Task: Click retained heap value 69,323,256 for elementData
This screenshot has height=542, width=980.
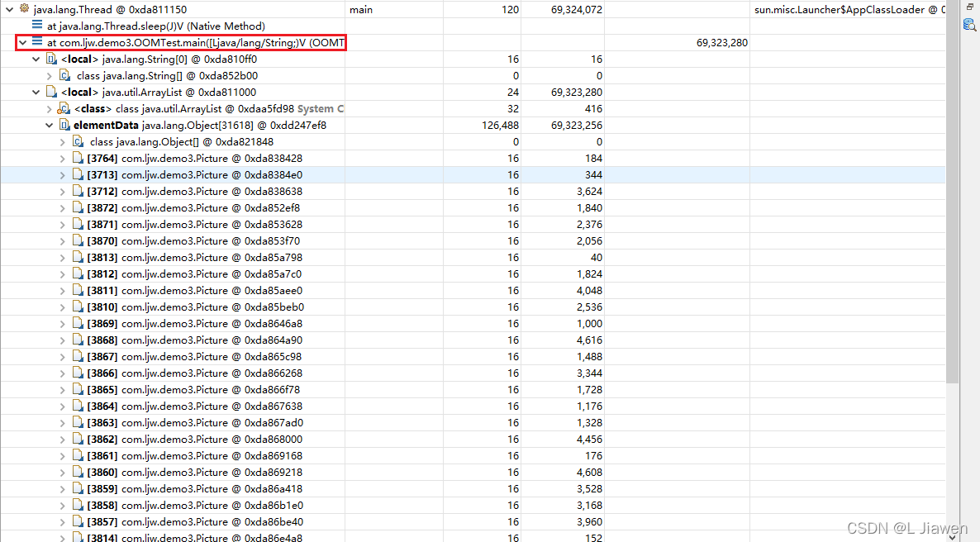Action: coord(576,125)
